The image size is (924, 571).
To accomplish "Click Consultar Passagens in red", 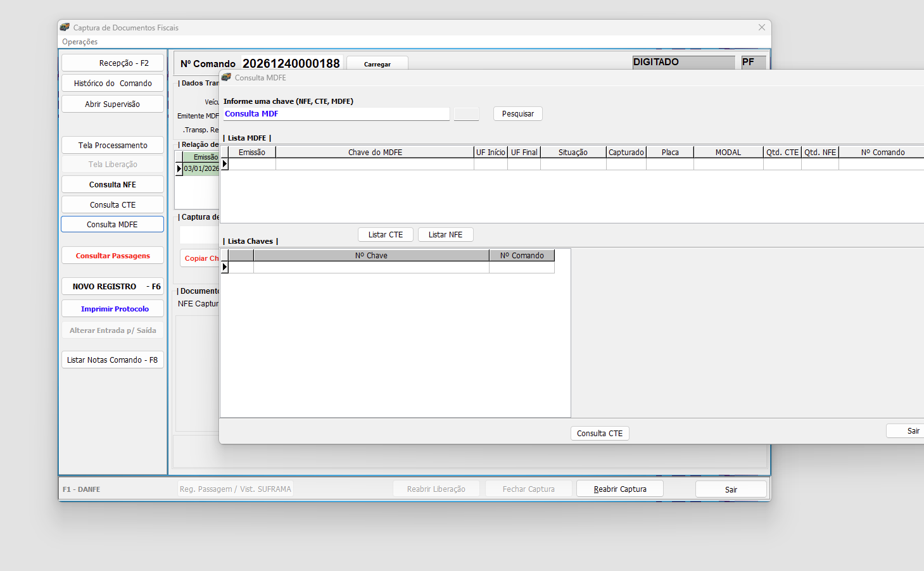I will 112,256.
